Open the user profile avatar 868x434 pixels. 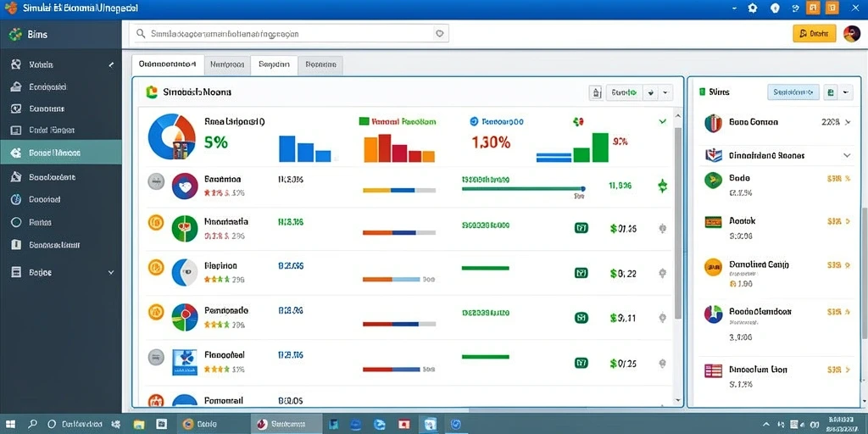pos(851,34)
